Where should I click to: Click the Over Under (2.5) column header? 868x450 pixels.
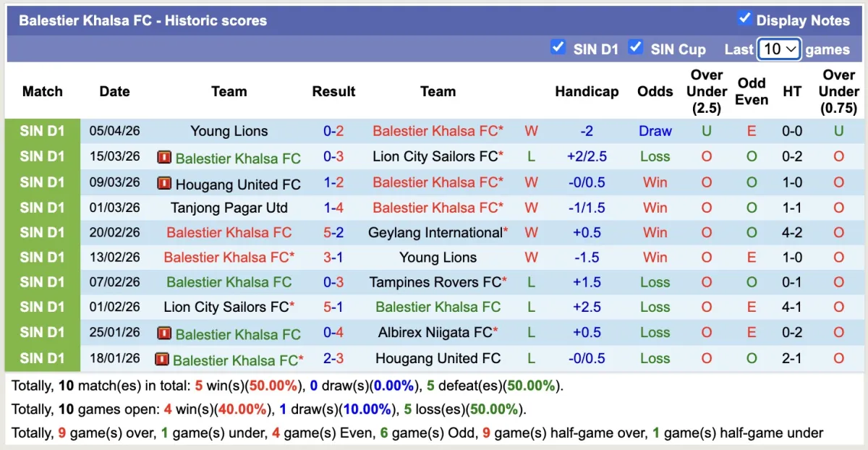coord(707,92)
